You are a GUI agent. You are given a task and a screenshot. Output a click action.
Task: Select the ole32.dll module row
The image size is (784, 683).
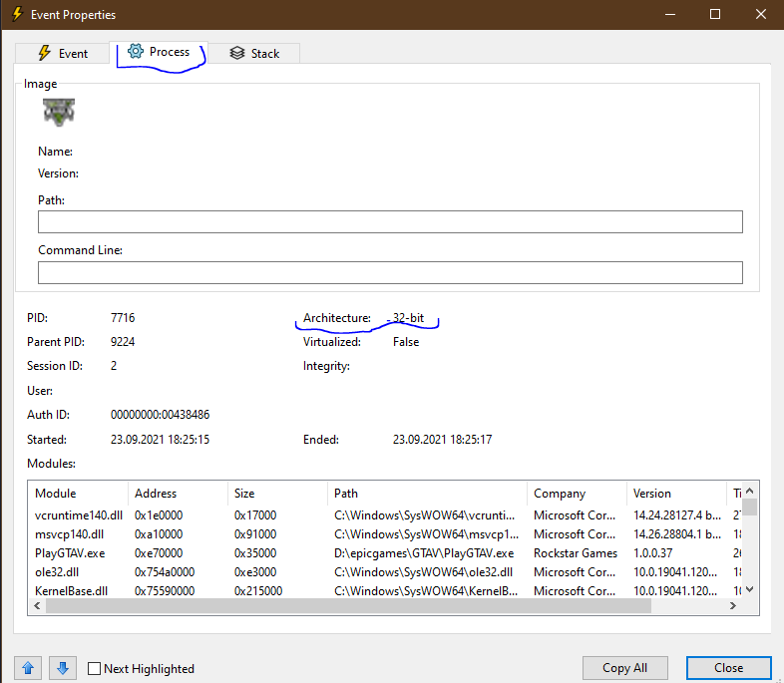(385, 572)
